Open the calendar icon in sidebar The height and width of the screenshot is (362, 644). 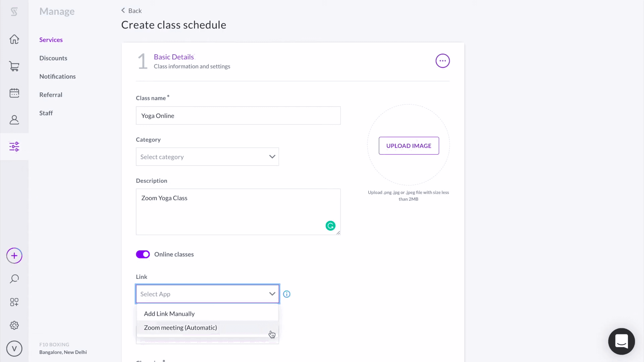[14, 93]
